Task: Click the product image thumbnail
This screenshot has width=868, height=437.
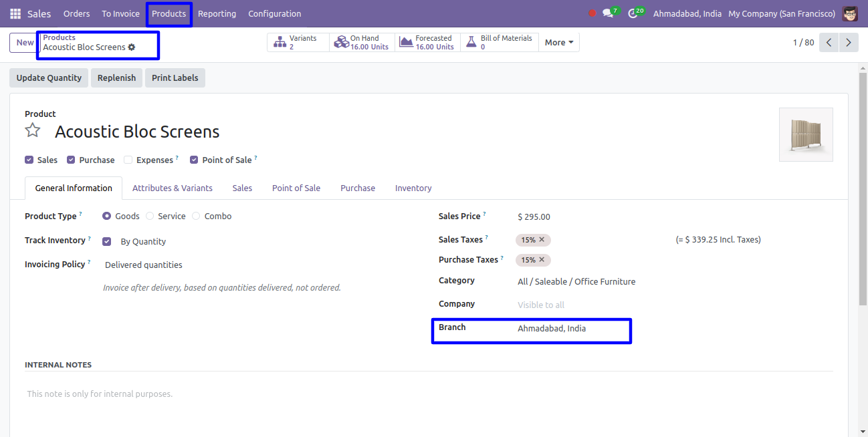Action: (x=806, y=135)
